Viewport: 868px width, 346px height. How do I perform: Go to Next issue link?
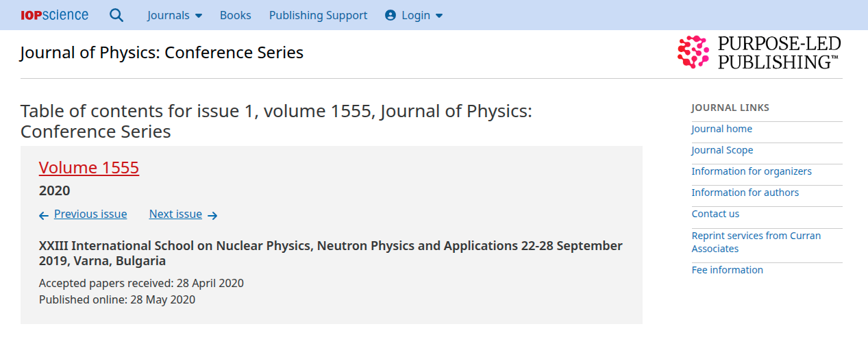175,214
